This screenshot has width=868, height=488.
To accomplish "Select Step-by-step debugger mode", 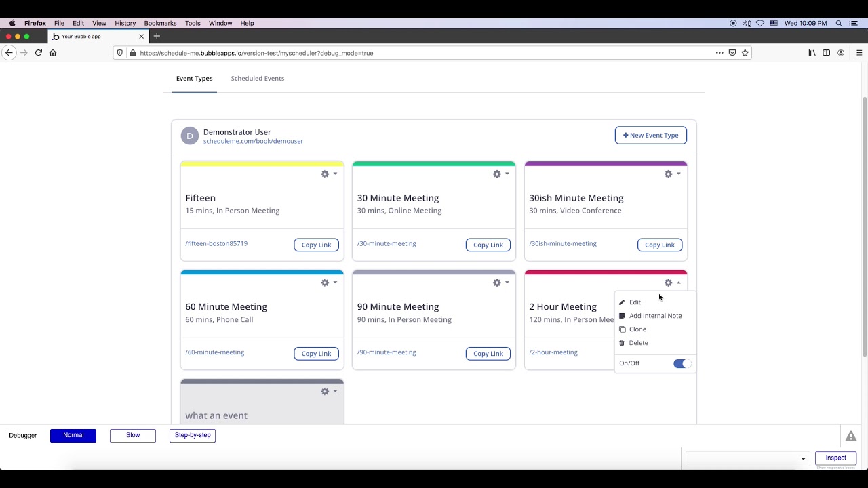I will coord(193,436).
